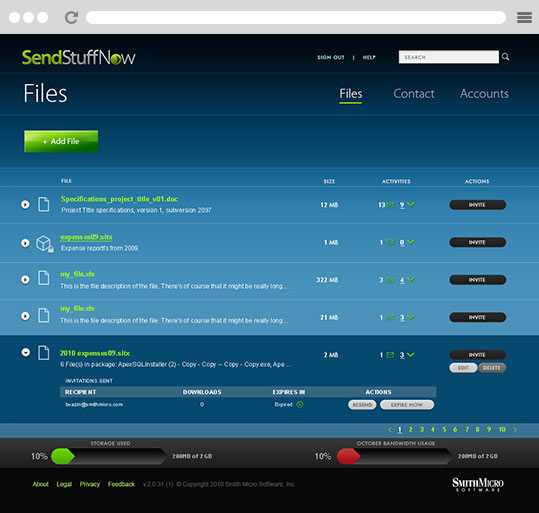Go to page 5 in pagination
539x513 pixels.
444,429
